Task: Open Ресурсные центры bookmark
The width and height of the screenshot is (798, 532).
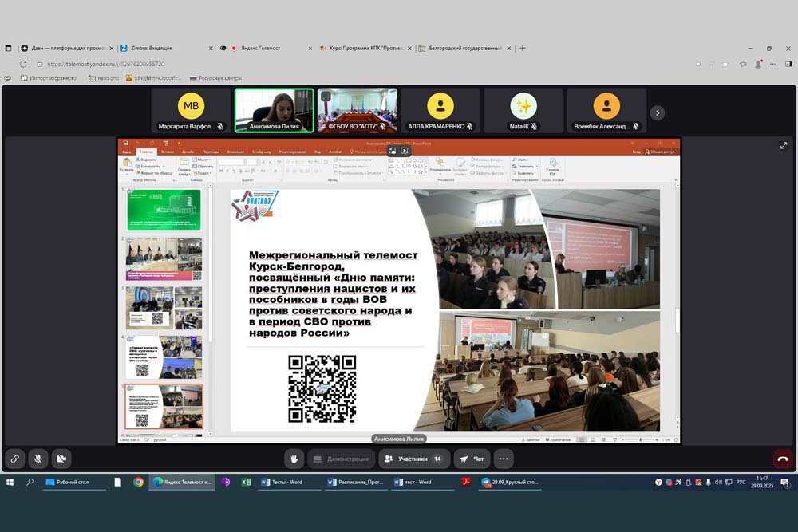Action: click(x=215, y=78)
